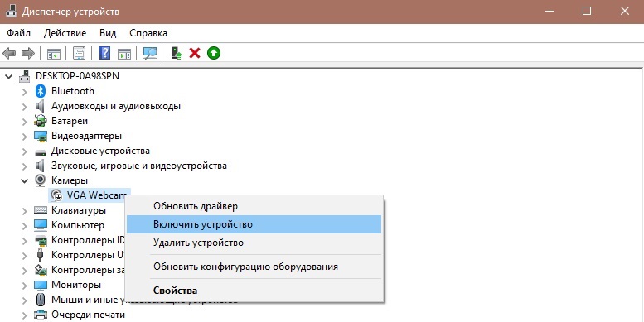Expand the Батареи category
Viewport: 644px width, 322px height.
[x=25, y=122]
